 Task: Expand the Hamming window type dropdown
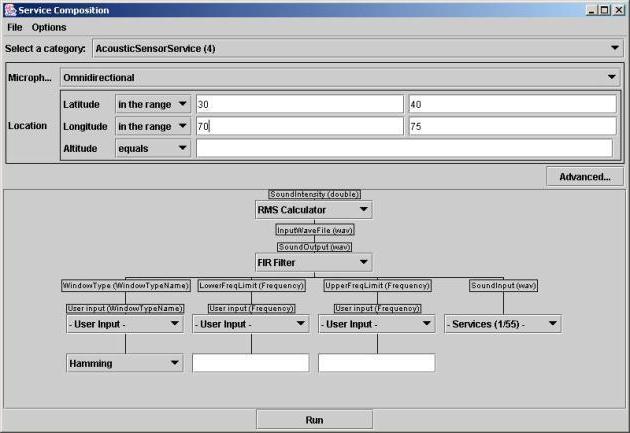125,363
